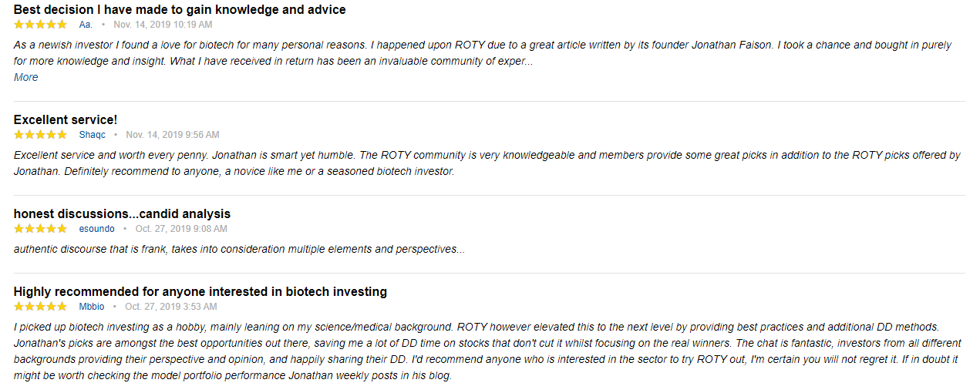Select the 'Excellent service!' review heading
Viewport: 980px width, 383px height.
(x=66, y=119)
